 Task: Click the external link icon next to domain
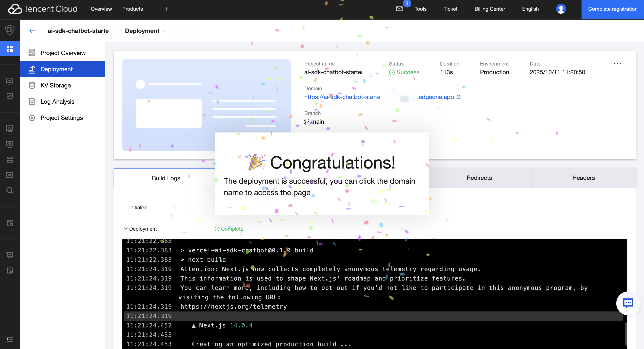[458, 97]
